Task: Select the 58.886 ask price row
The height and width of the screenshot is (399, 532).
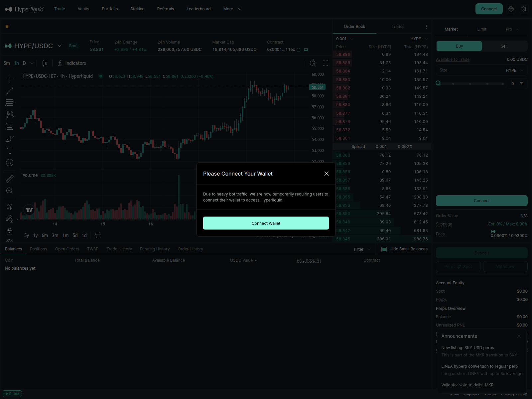Action: coord(382,55)
